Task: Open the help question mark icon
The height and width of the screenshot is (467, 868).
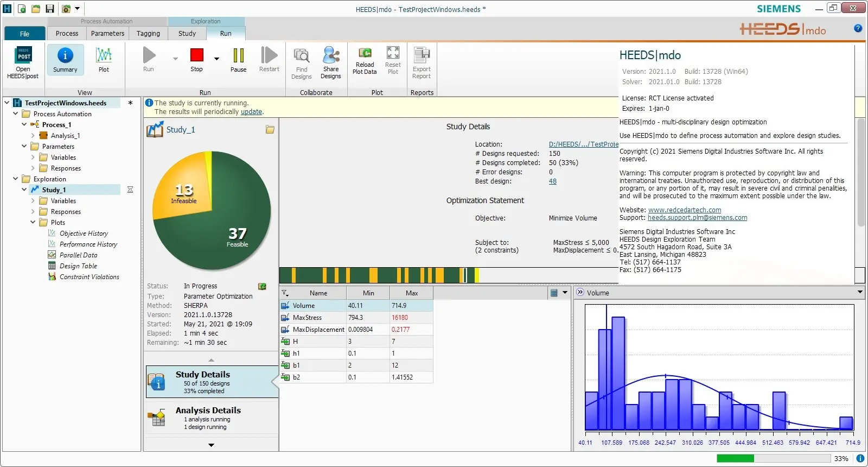Action: tap(858, 28)
